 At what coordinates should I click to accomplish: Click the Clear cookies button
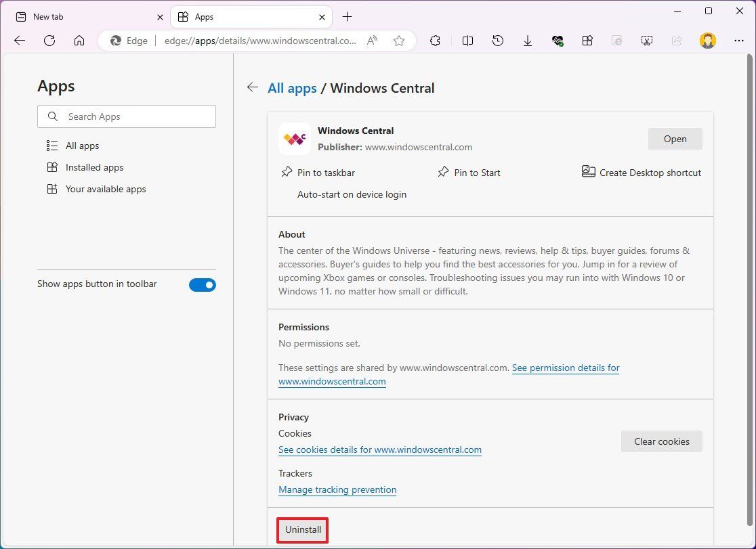tap(661, 441)
